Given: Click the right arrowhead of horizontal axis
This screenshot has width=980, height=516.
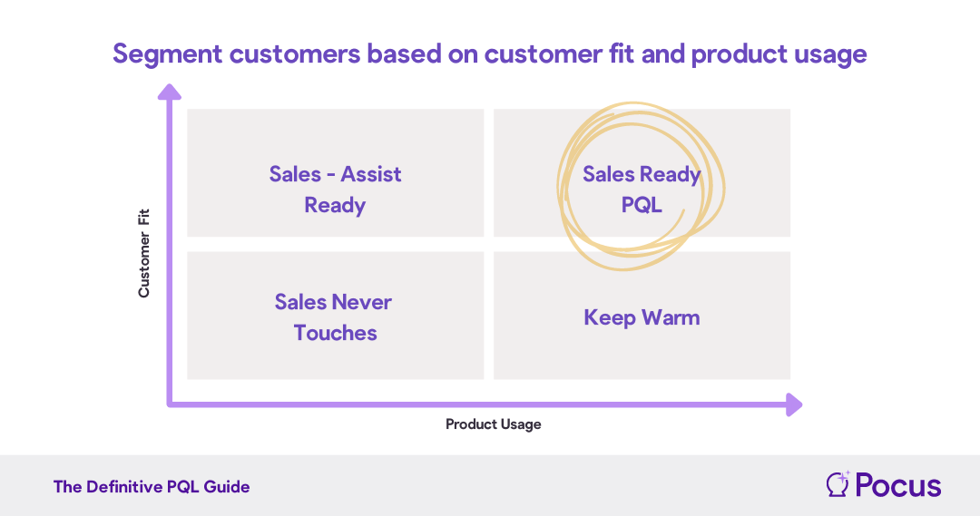Looking at the screenshot, I should (794, 404).
